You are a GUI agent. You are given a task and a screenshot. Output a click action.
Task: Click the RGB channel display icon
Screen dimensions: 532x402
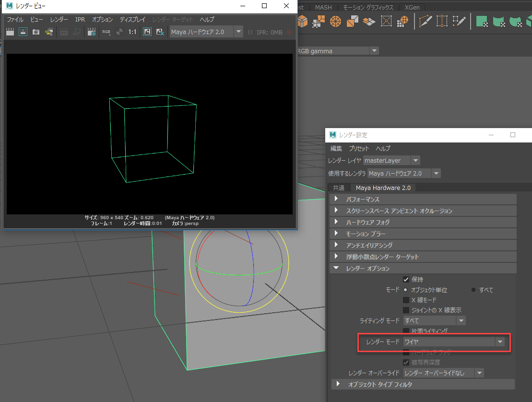pos(106,32)
